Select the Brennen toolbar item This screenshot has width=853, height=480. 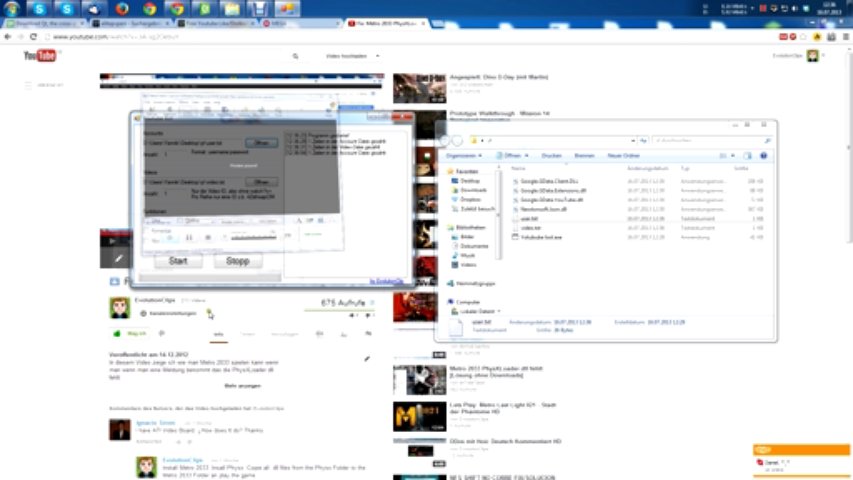[x=584, y=156]
